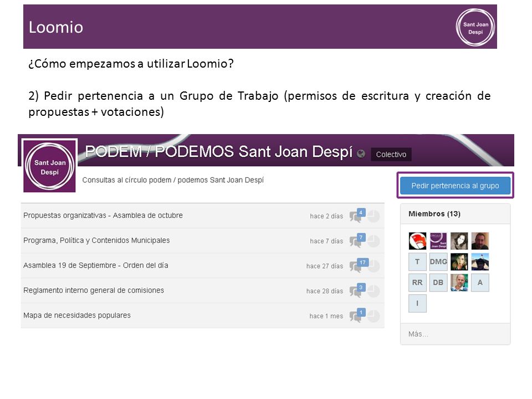Screen dimensions: 532x399
Task: Click the hace 1 mes timestamp
Action: 326,316
